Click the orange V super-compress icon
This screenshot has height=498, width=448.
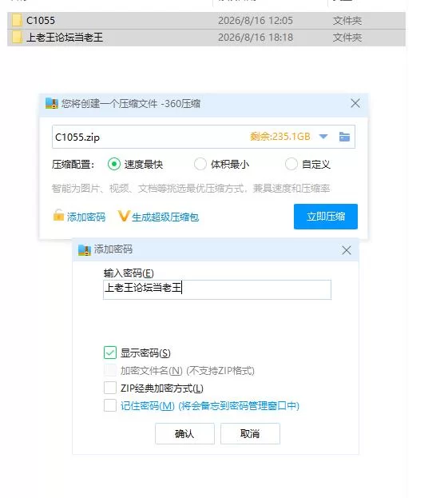[124, 216]
